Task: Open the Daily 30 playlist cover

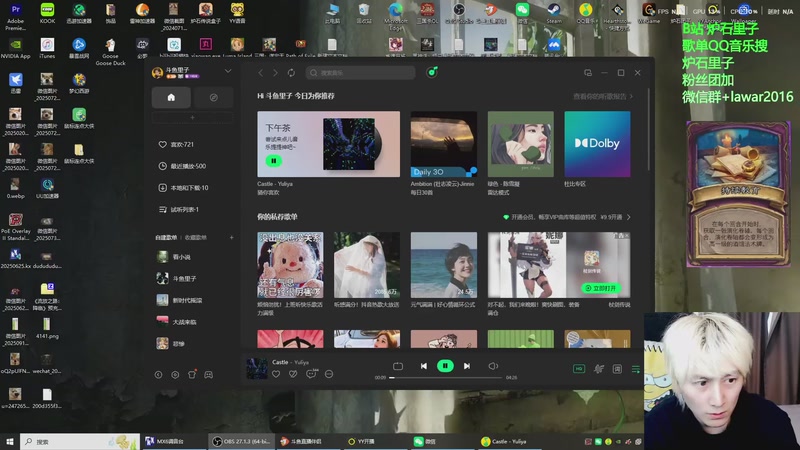Action: pos(444,144)
